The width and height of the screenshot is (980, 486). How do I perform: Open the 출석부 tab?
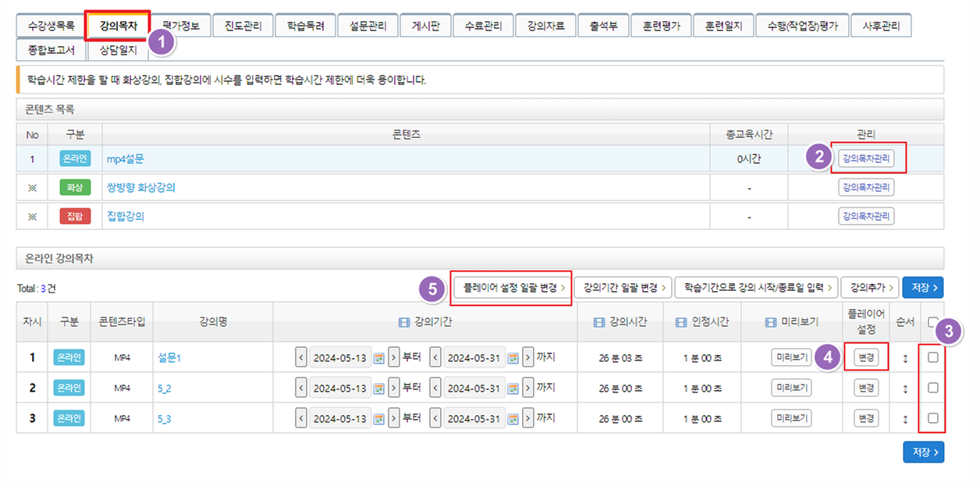pos(603,26)
